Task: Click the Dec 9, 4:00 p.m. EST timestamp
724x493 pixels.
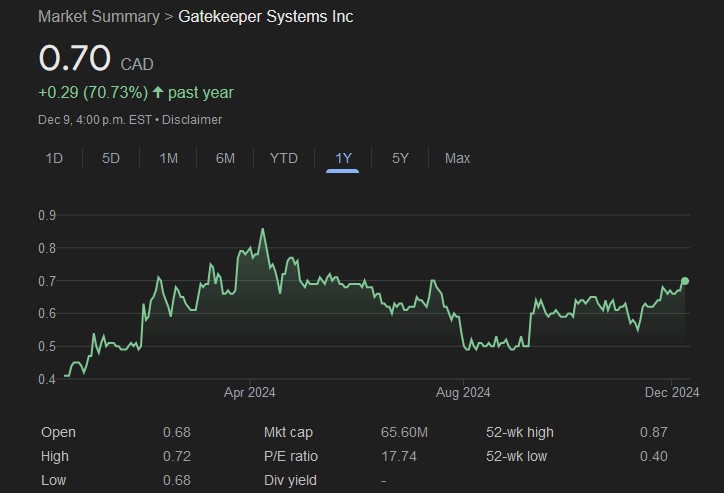Action: [x=95, y=120]
